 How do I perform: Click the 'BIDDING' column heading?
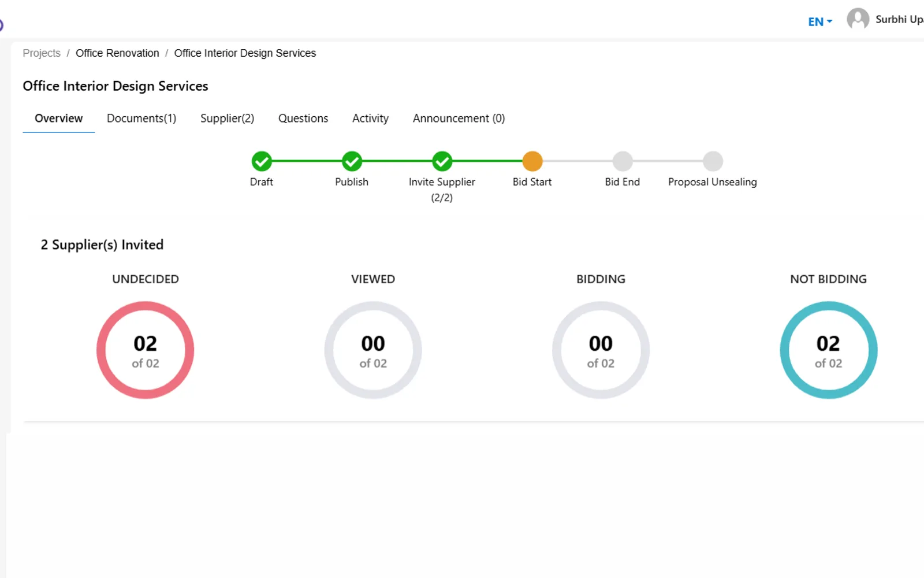[x=601, y=279]
